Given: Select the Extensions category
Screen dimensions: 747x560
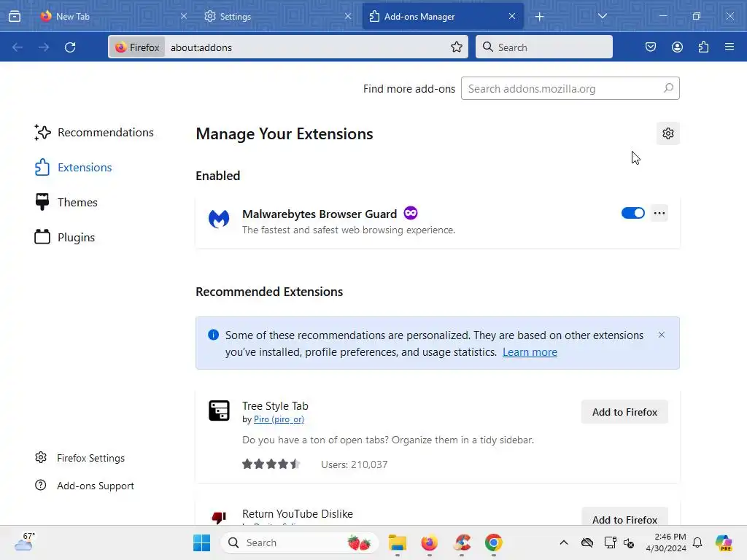Looking at the screenshot, I should click(74, 168).
